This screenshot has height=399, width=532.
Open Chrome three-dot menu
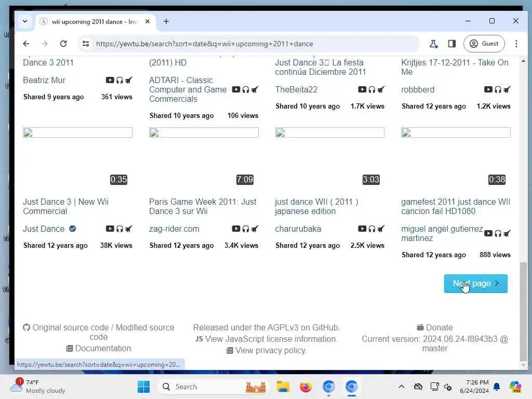point(516,44)
